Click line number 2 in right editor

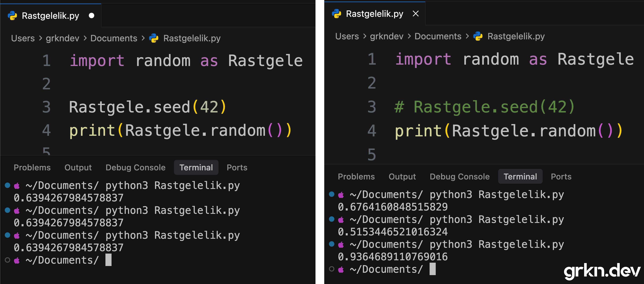[x=372, y=83]
